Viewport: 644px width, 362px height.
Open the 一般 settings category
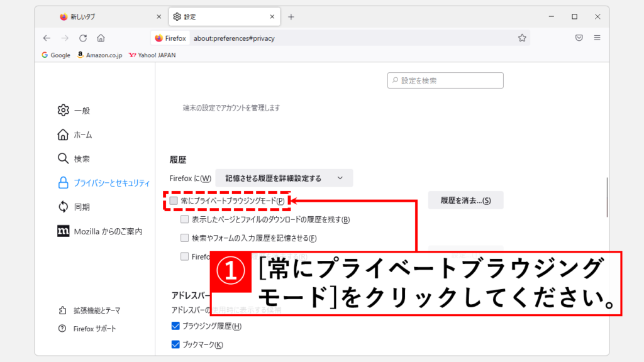[74, 111]
